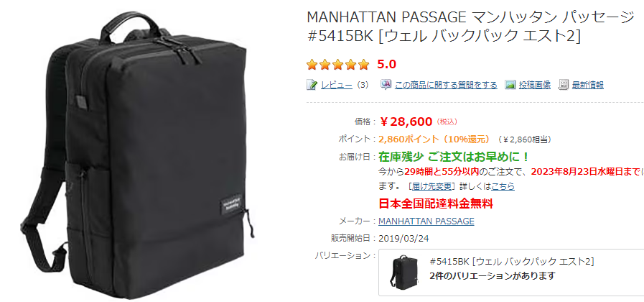Expand the #5415BK variation selector box
Screen dimensions: 644x302
511,273
